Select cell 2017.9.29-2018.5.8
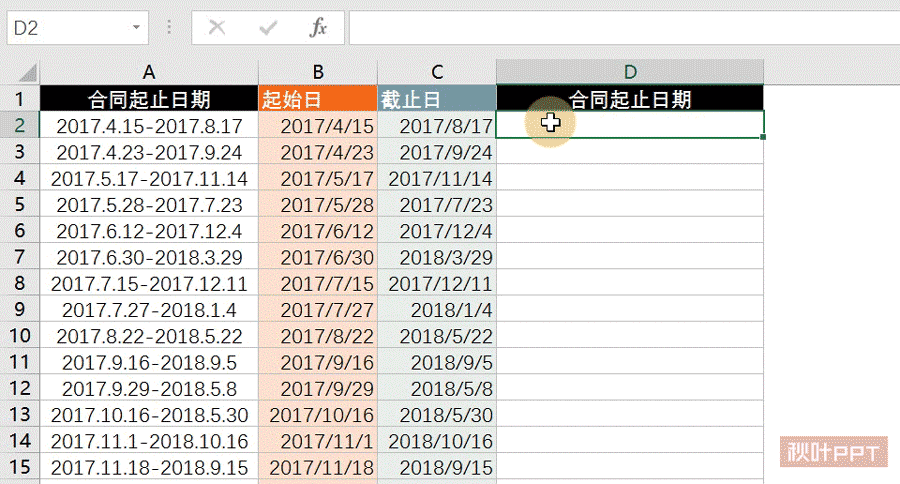The image size is (900, 484). (149, 388)
